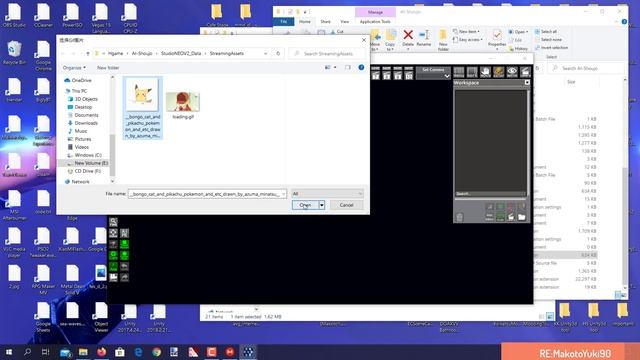
Task: Click the Search AI-Shoujo field in Explorer
Action: pyautogui.click(x=585, y=68)
